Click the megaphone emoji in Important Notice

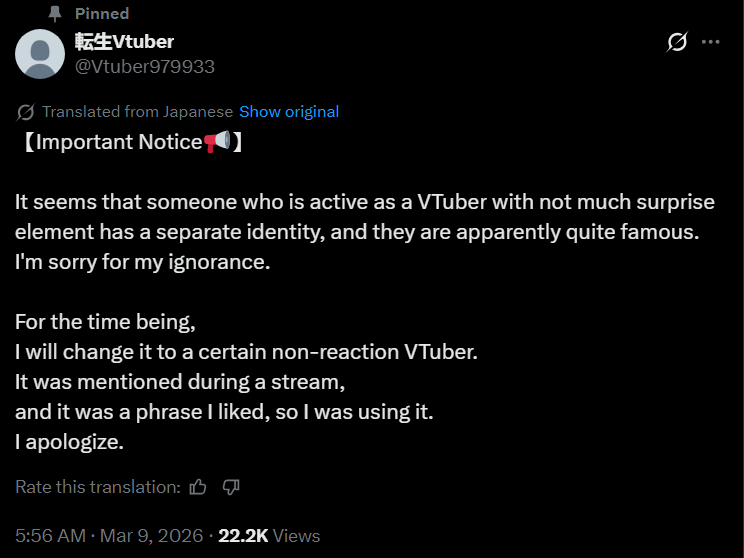pyautogui.click(x=217, y=141)
